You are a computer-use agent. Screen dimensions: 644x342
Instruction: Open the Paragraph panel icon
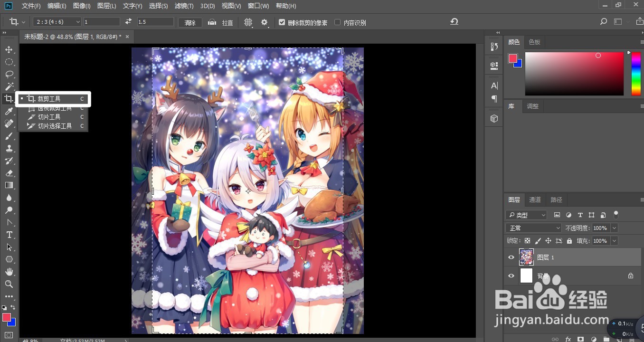pyautogui.click(x=494, y=99)
